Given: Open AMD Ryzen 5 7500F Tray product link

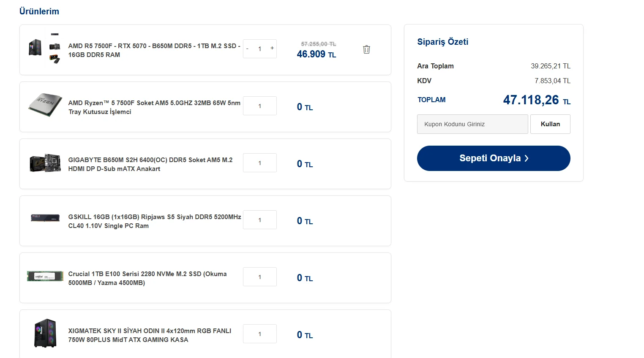Looking at the screenshot, I should pos(154,107).
